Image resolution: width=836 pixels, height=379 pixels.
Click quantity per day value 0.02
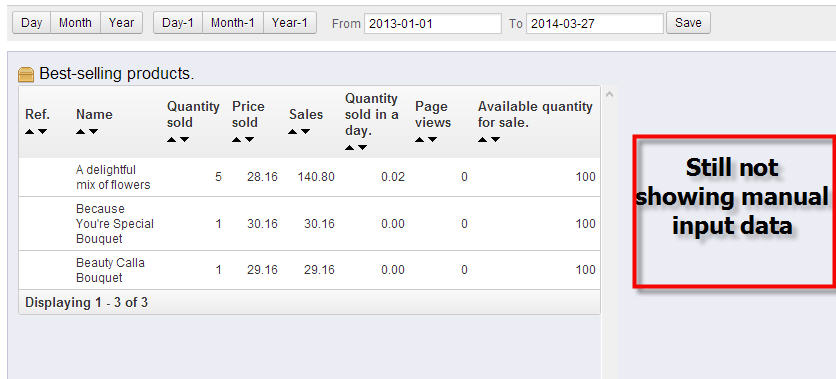pyautogui.click(x=393, y=177)
